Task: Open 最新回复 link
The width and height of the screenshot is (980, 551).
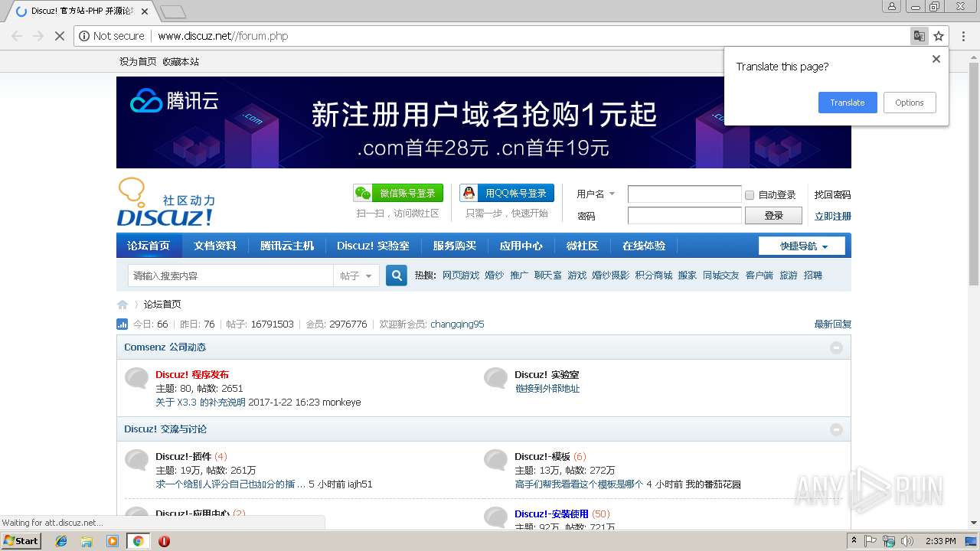Action: (833, 324)
